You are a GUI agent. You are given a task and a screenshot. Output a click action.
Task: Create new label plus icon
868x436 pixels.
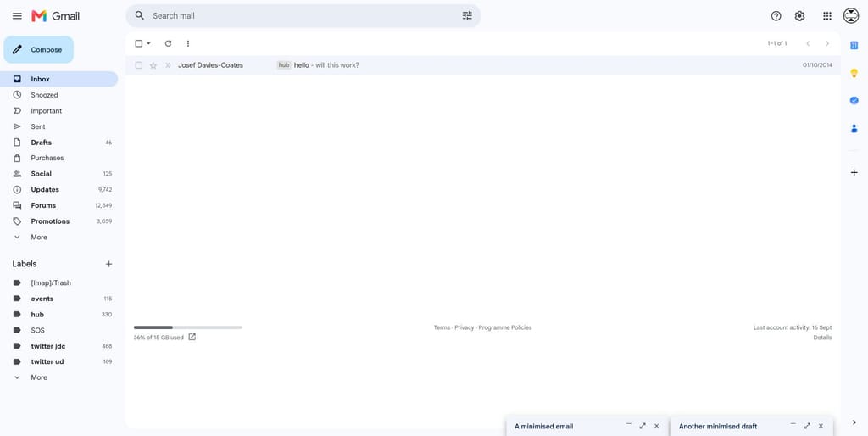109,265
